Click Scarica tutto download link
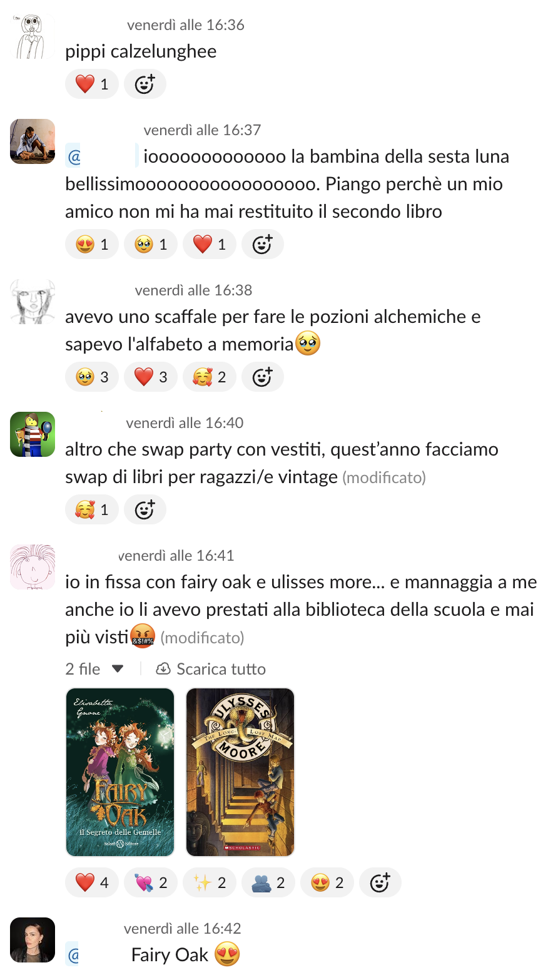 211,669
